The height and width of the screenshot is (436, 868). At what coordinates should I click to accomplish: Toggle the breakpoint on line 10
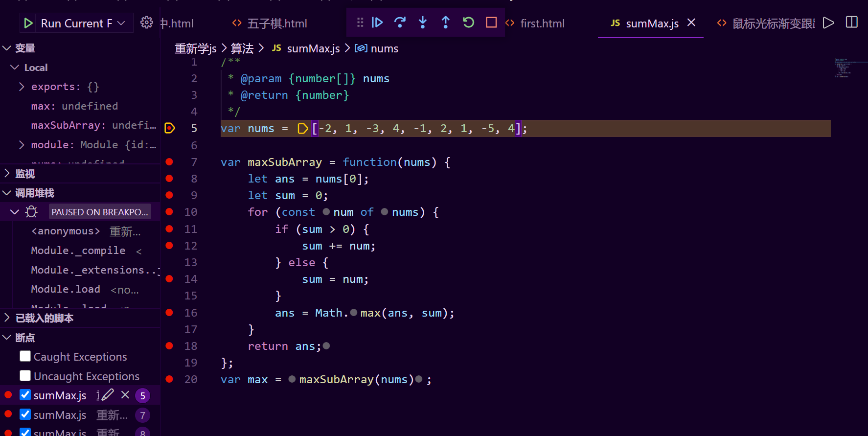pyautogui.click(x=169, y=212)
